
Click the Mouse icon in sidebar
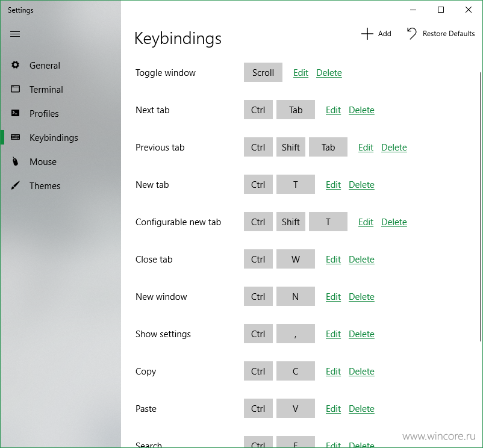tap(15, 161)
